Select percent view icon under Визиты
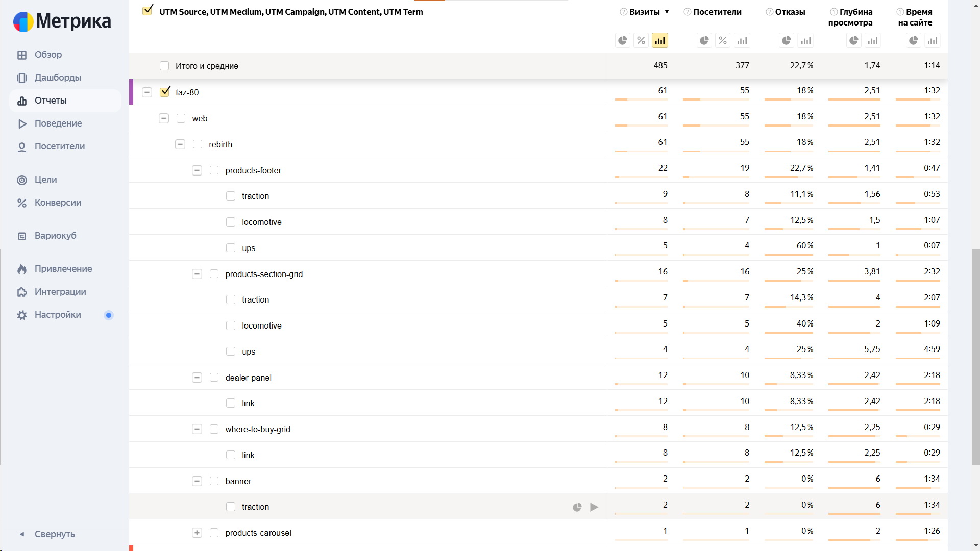The height and width of the screenshot is (551, 980). (x=641, y=41)
